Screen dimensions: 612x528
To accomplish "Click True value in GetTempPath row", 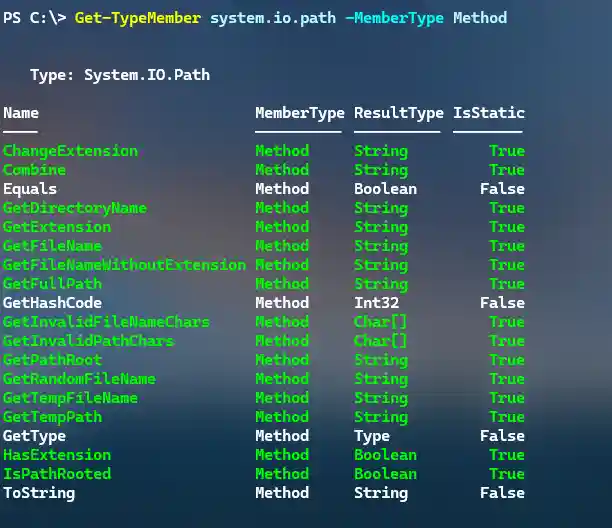I will (x=507, y=417).
